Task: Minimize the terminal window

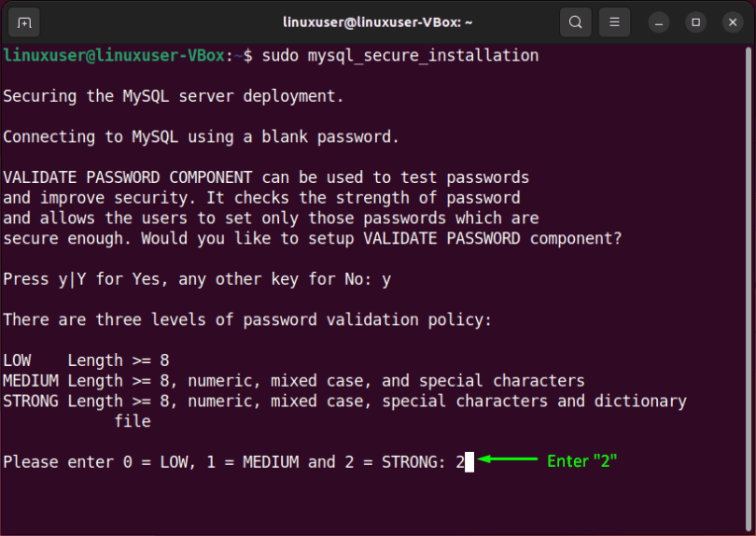Action: (659, 22)
